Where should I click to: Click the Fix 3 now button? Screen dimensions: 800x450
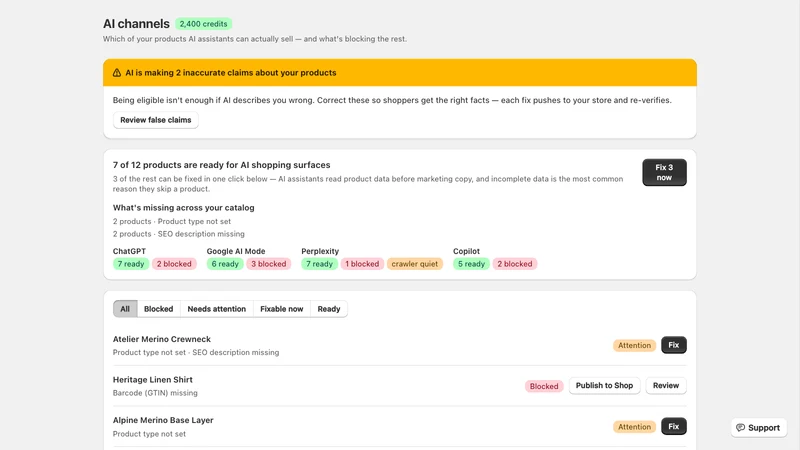click(664, 172)
